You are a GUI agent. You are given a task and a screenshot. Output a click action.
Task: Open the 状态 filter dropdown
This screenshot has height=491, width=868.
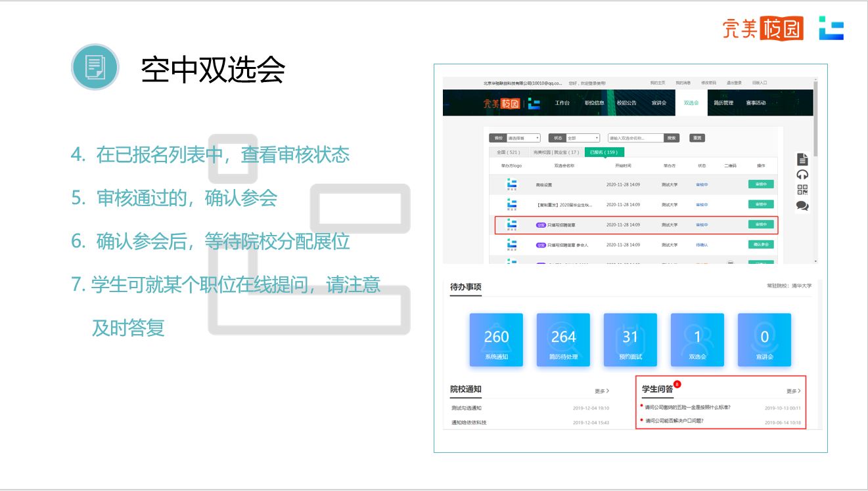pyautogui.click(x=582, y=138)
